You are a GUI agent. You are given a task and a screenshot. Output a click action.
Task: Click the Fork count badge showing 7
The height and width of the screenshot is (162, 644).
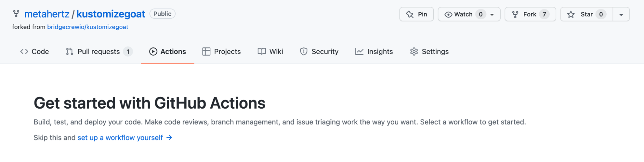544,14
